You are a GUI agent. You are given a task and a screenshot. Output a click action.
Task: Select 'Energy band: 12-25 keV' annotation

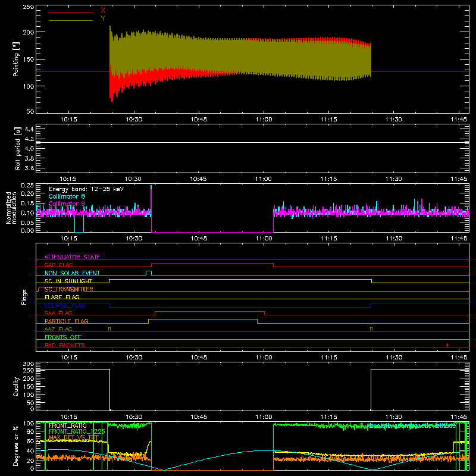pos(86,189)
